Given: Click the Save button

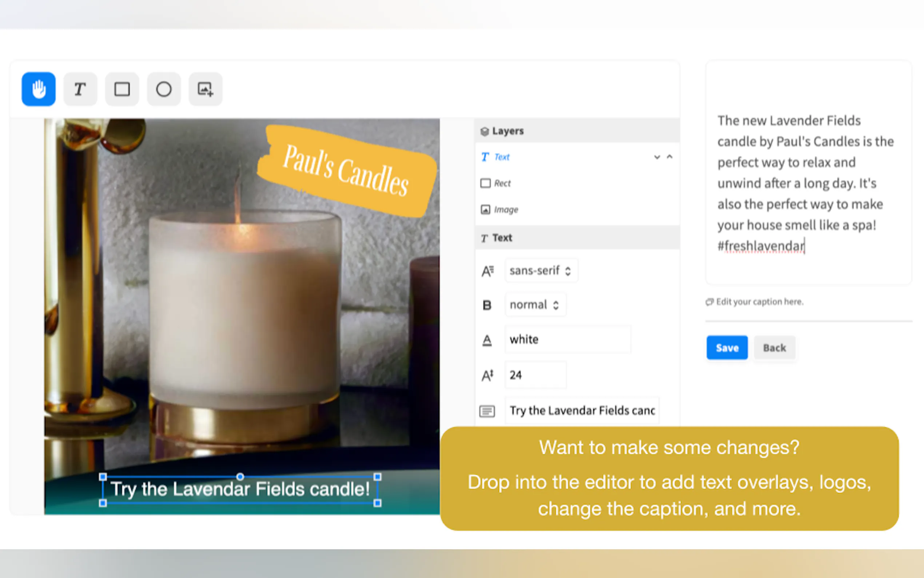Looking at the screenshot, I should tap(727, 348).
